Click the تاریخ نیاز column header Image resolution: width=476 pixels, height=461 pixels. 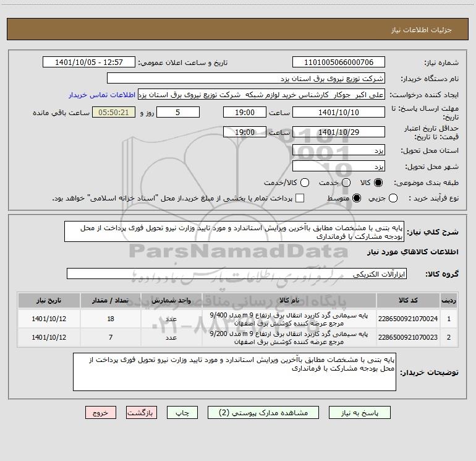click(49, 300)
